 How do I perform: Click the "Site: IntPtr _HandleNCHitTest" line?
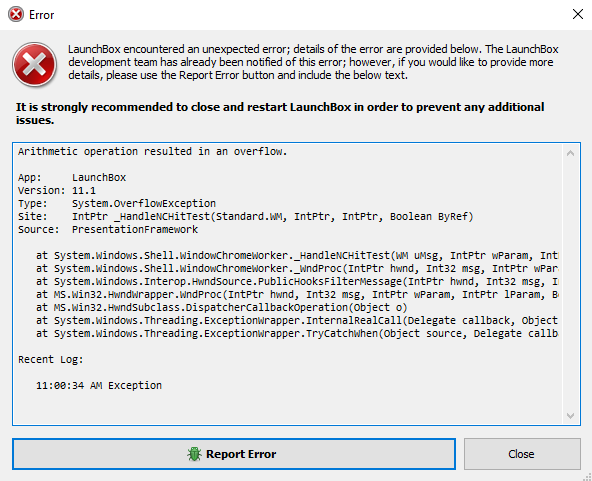[245, 216]
